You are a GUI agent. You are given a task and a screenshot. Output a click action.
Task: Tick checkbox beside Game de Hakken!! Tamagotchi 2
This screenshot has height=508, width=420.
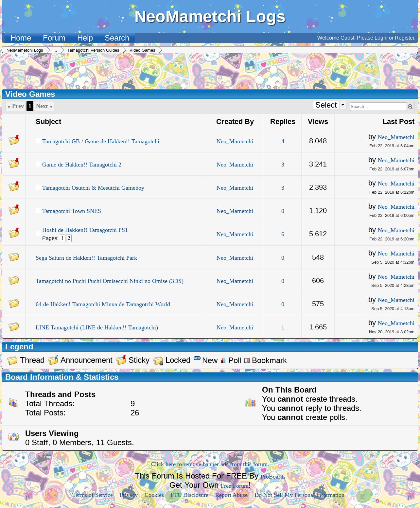pos(38,164)
